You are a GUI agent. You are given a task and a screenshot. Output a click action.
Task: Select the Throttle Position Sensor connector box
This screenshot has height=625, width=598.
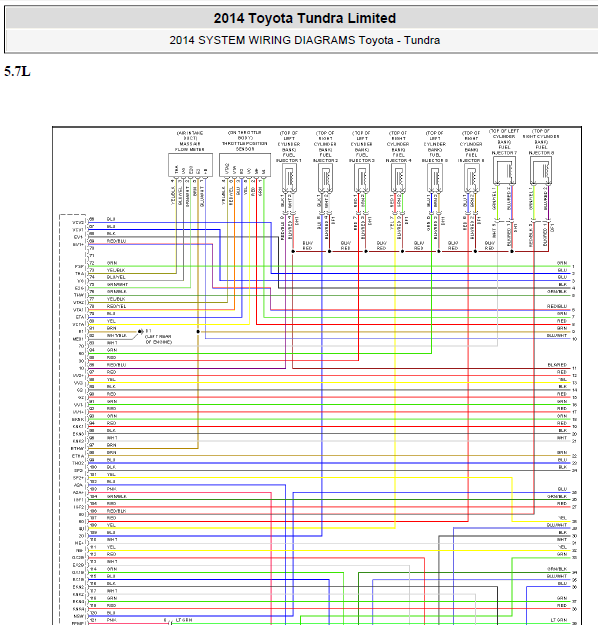point(245,165)
